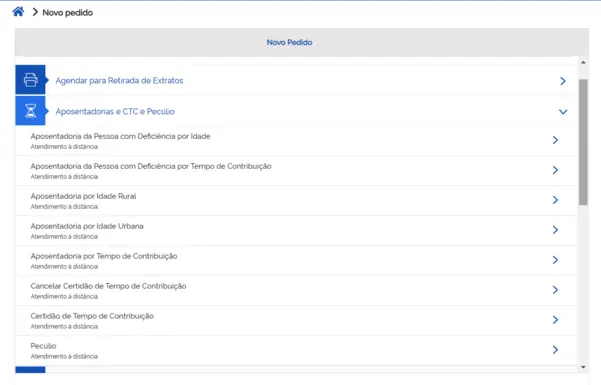Click the vertical scrollbar thumb
This screenshot has height=385, width=601.
coord(583,142)
